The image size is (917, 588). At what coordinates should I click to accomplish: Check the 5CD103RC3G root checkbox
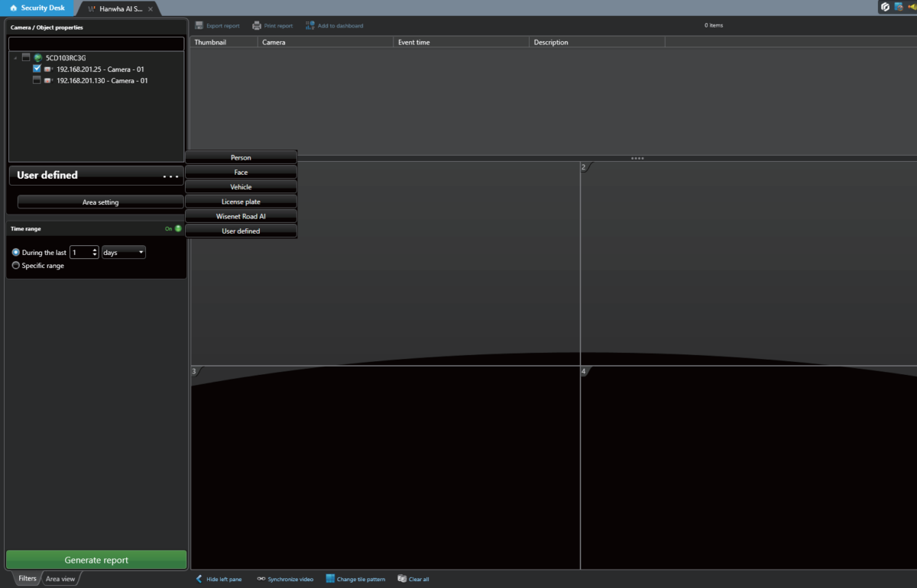26,58
